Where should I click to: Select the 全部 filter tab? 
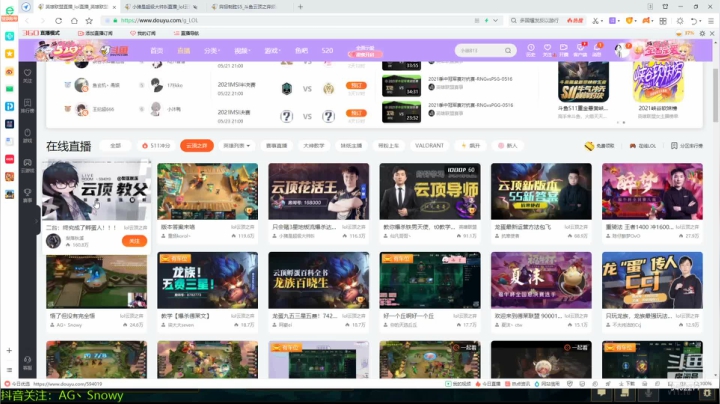(x=115, y=146)
